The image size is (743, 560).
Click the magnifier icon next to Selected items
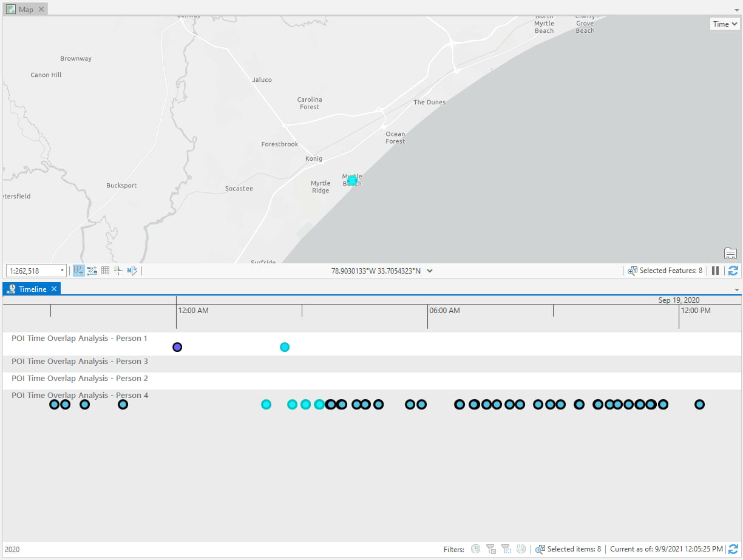[x=540, y=548]
